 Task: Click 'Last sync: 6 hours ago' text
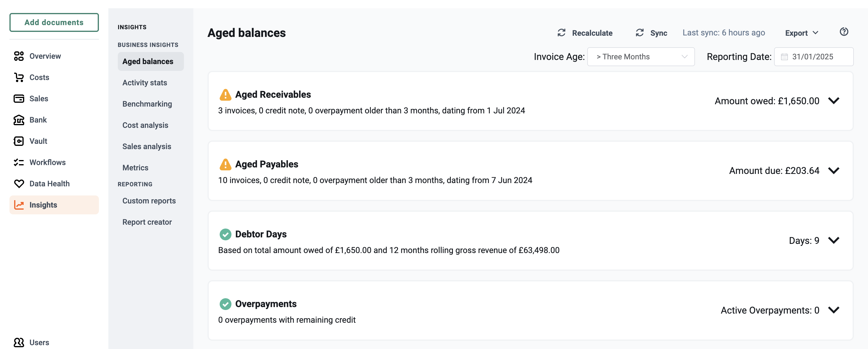coord(723,33)
